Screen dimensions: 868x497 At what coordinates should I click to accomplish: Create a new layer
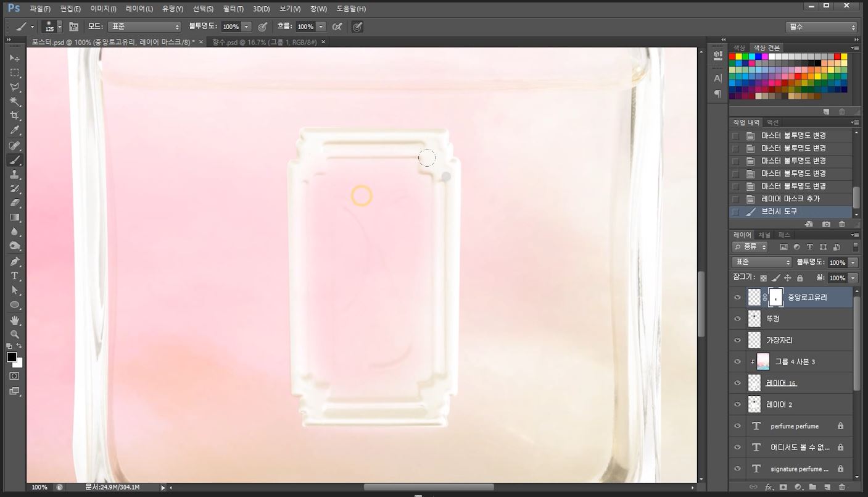[827, 487]
